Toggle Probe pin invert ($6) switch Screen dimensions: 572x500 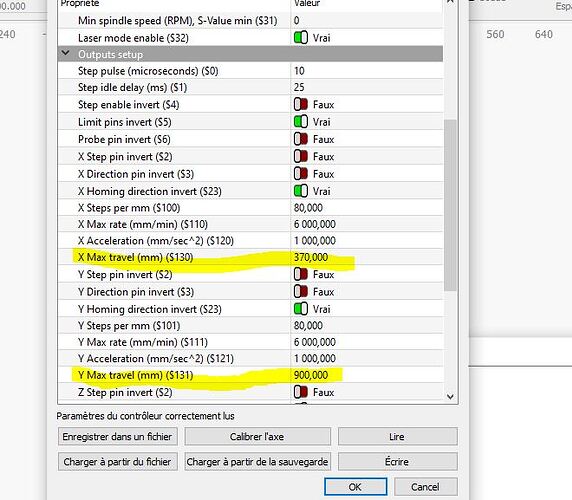click(301, 139)
